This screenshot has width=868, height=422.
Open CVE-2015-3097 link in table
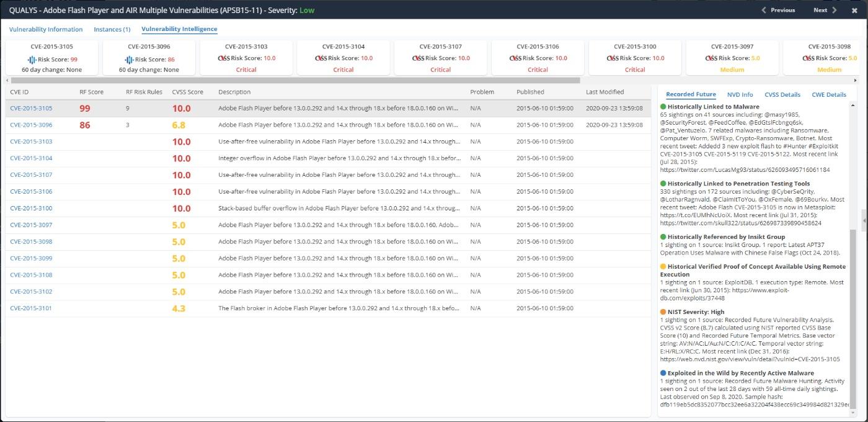(31, 225)
